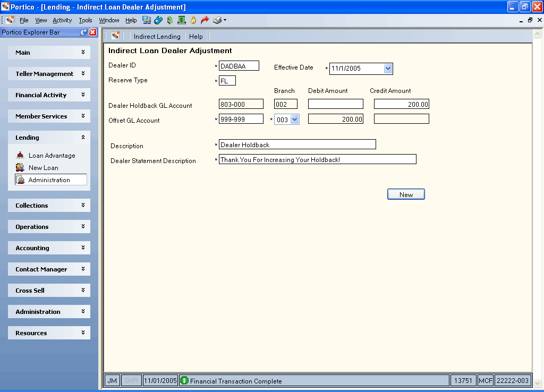Image resolution: width=544 pixels, height=392 pixels.
Task: Collapse the Lending section
Action: click(x=49, y=138)
